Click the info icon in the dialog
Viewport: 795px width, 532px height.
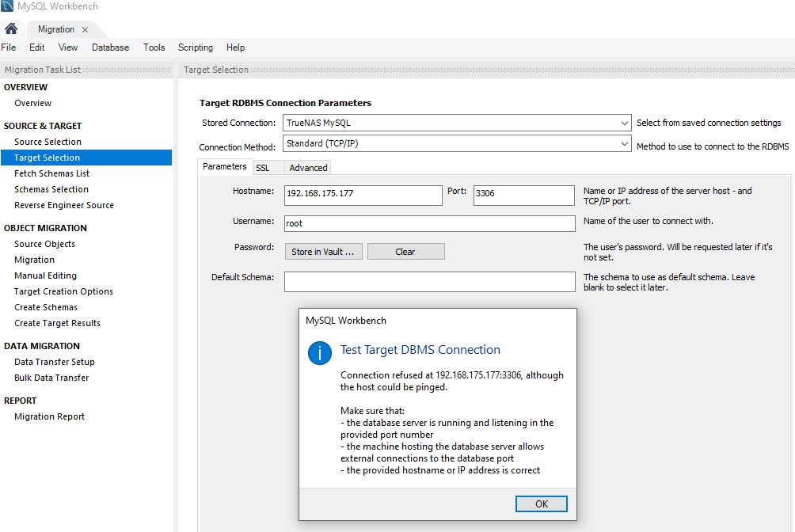319,352
